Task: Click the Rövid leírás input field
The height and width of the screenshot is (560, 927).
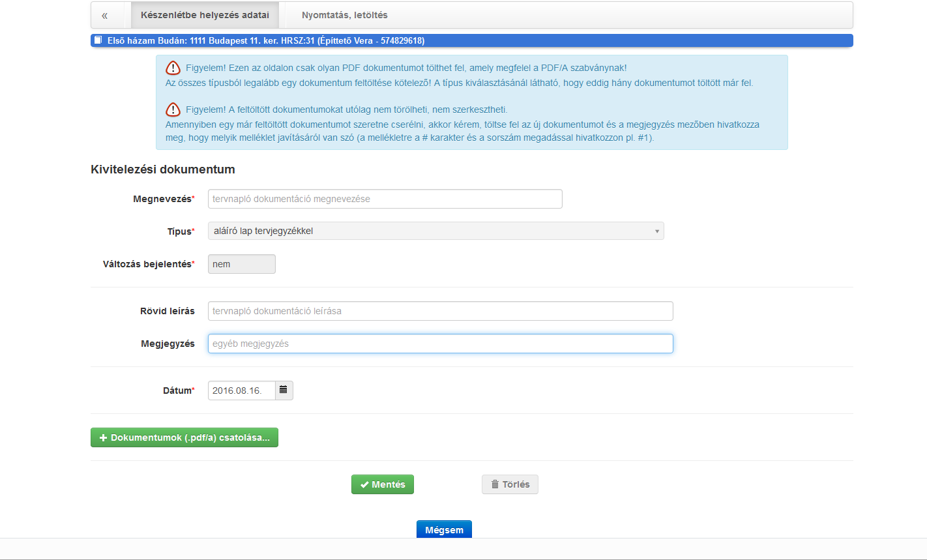Action: click(x=440, y=311)
